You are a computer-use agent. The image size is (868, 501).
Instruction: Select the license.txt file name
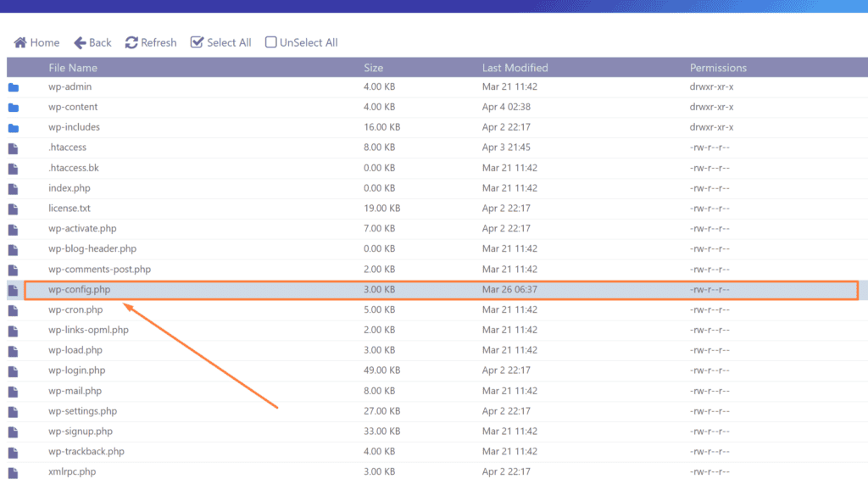[70, 209]
